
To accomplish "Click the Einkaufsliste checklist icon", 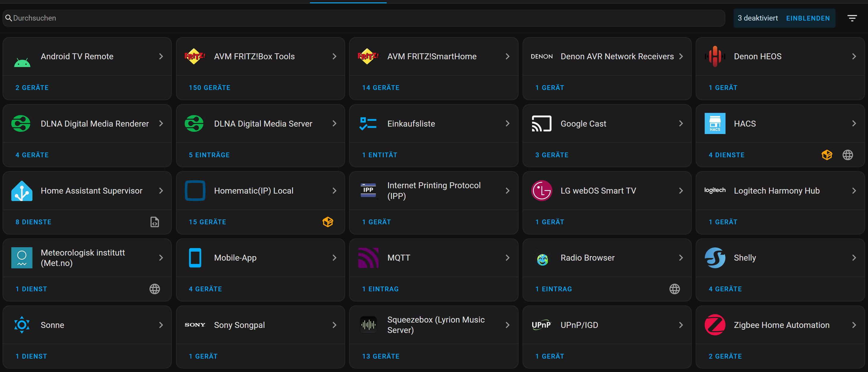I will pyautogui.click(x=368, y=123).
